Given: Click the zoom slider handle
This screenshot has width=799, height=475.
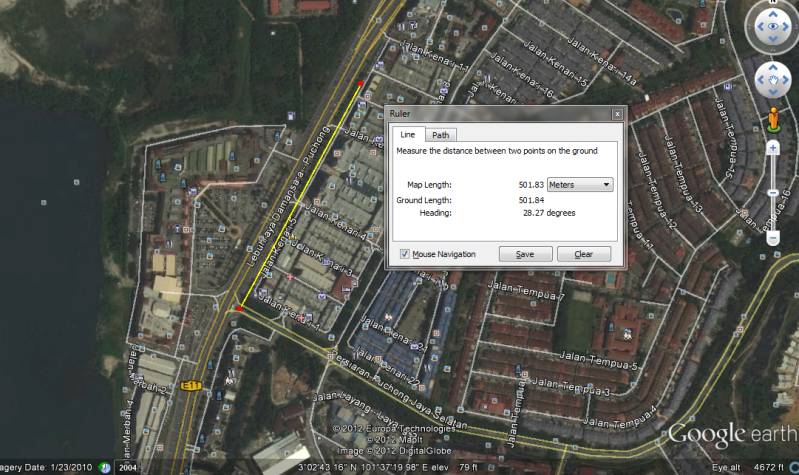Looking at the screenshot, I should click(773, 193).
